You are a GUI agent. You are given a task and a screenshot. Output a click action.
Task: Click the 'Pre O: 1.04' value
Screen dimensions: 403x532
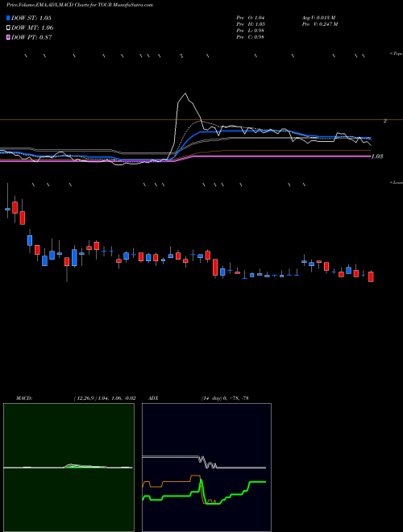pyautogui.click(x=251, y=18)
